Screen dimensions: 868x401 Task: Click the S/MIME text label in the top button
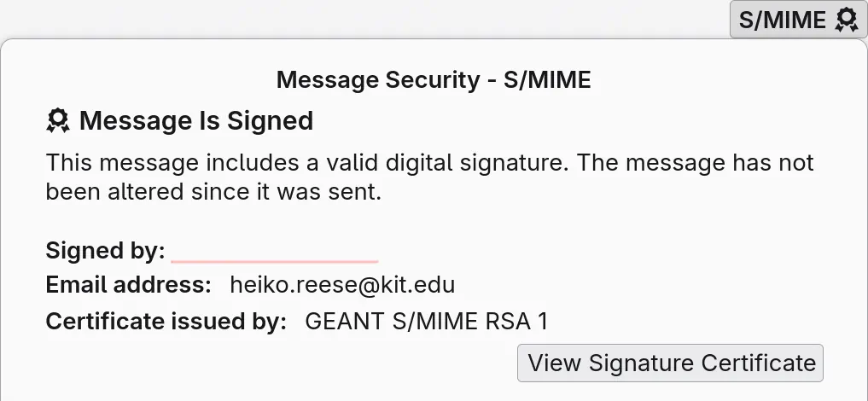(x=782, y=20)
